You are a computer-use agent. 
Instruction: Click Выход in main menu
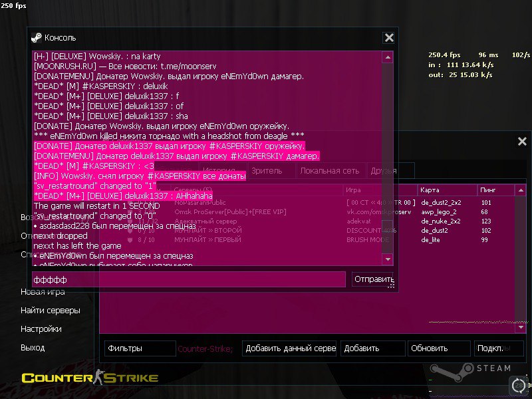coord(33,348)
